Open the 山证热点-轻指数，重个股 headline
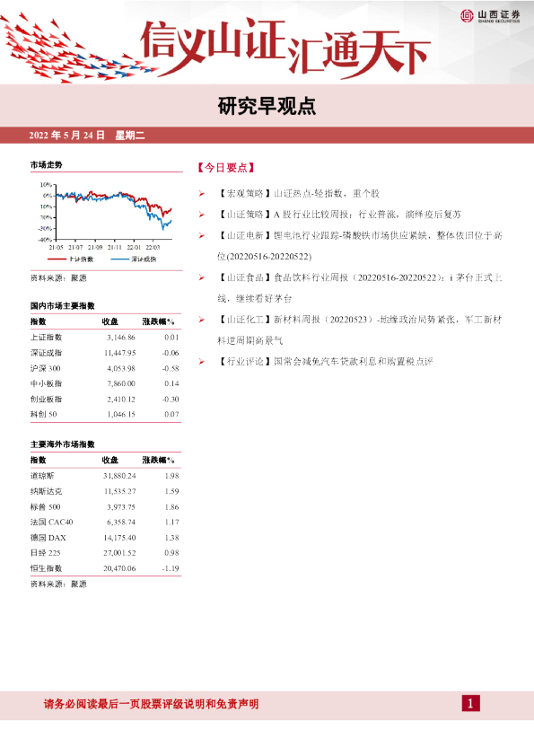The image size is (534, 756). pyautogui.click(x=327, y=194)
